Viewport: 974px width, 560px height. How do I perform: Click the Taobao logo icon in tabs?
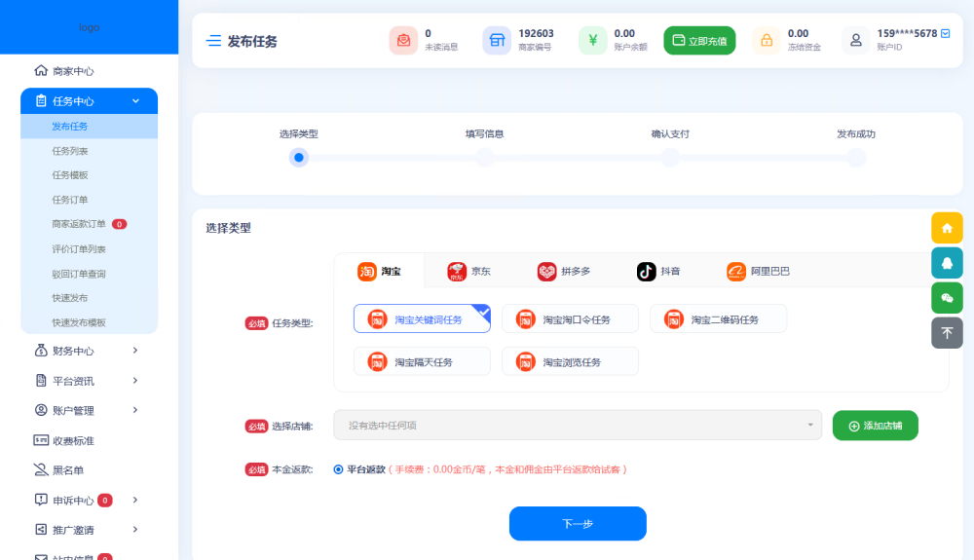[367, 272]
